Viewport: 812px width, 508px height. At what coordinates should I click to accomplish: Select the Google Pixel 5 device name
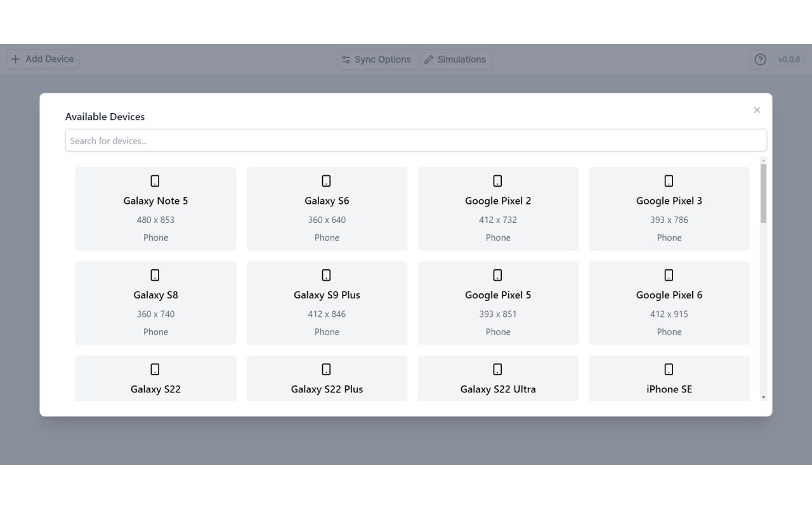click(x=498, y=295)
